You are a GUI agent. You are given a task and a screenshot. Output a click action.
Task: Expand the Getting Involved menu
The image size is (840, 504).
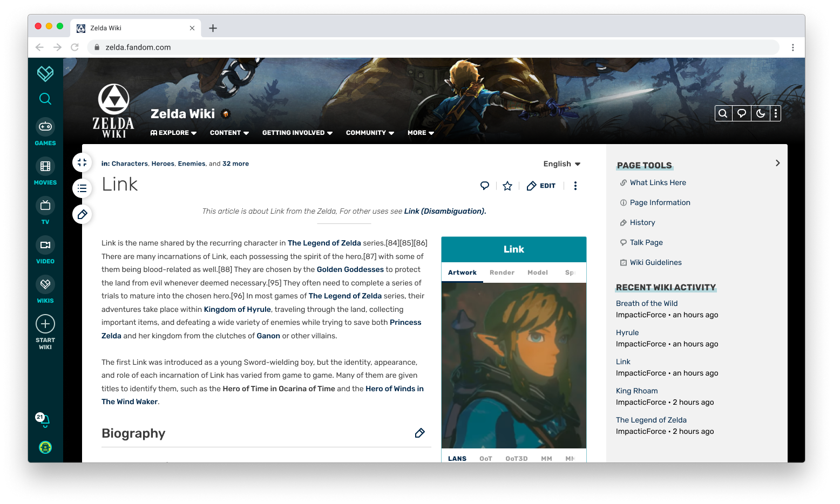297,133
